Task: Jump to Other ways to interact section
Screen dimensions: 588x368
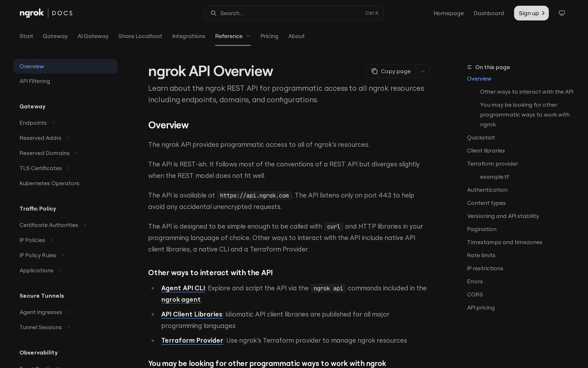Action: pyautogui.click(x=527, y=92)
